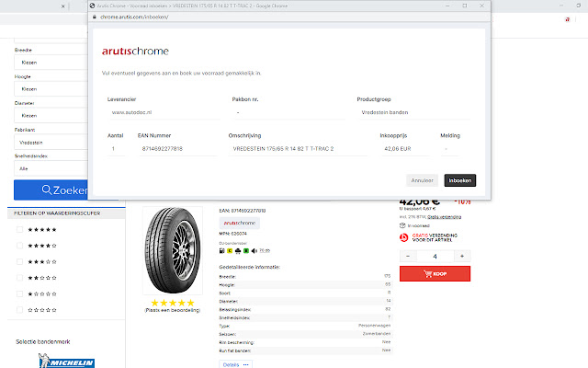Click the Omschrijving field VREDESTEIN 175/65

pos(298,149)
